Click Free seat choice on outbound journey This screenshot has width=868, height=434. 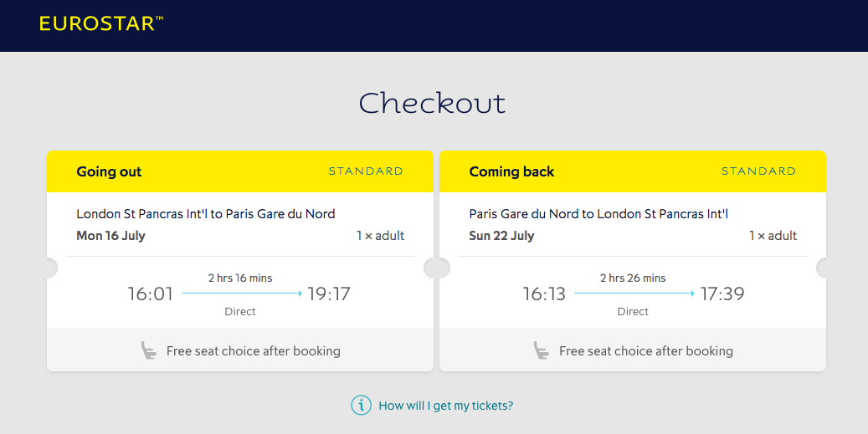(254, 351)
